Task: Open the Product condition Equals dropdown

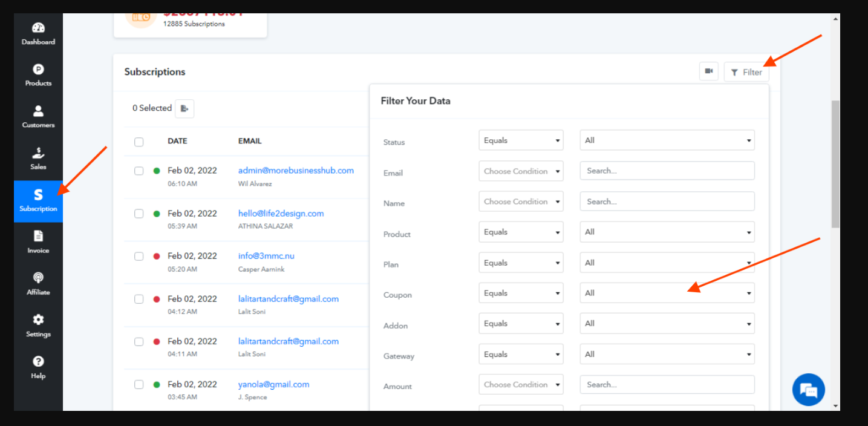Action: (x=521, y=232)
